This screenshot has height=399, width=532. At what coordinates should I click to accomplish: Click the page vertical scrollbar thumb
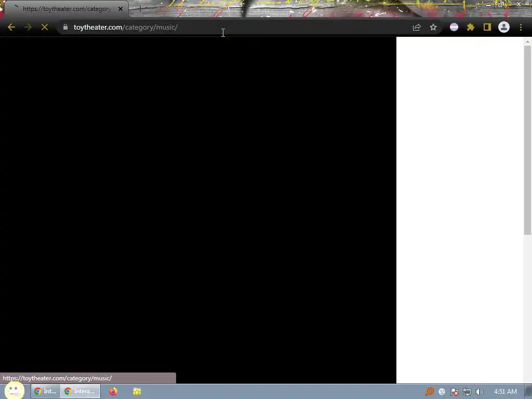coord(527,140)
